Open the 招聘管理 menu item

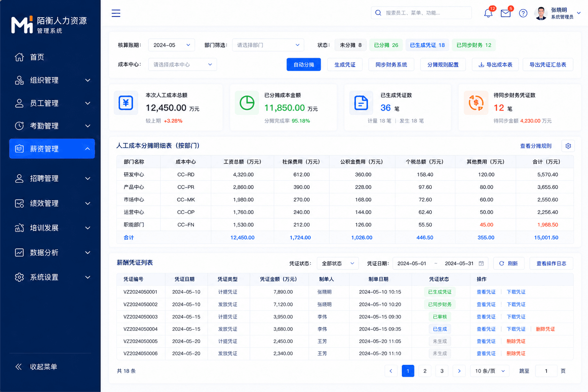[x=52, y=178]
